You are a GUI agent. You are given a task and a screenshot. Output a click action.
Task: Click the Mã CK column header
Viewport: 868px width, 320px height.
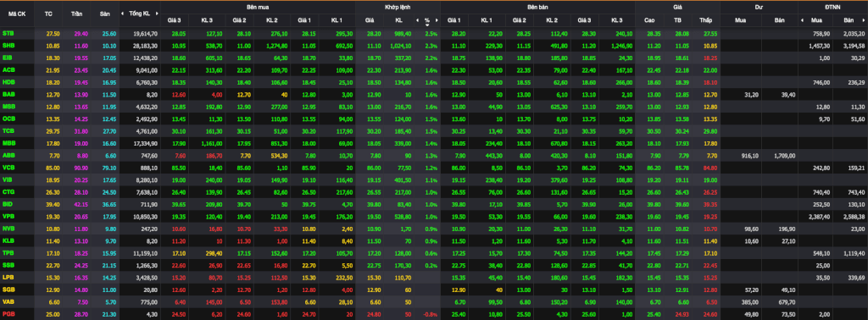click(18, 14)
